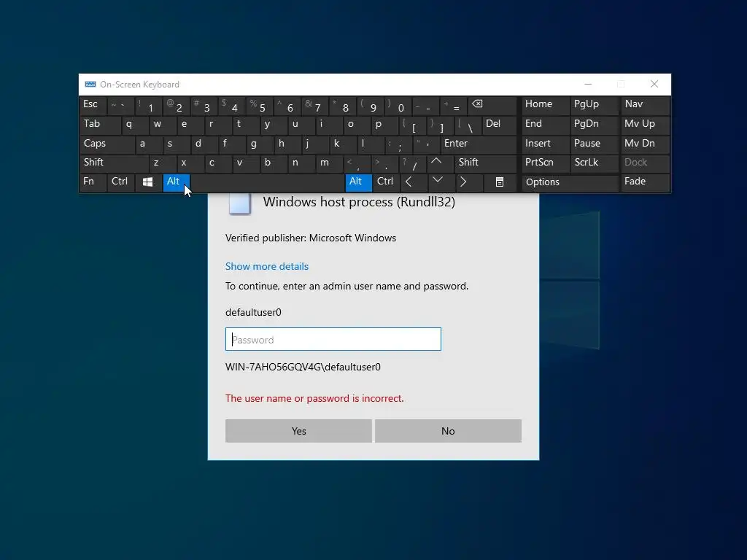The image size is (747, 560).
Task: Click the Fade key
Action: pos(645,182)
